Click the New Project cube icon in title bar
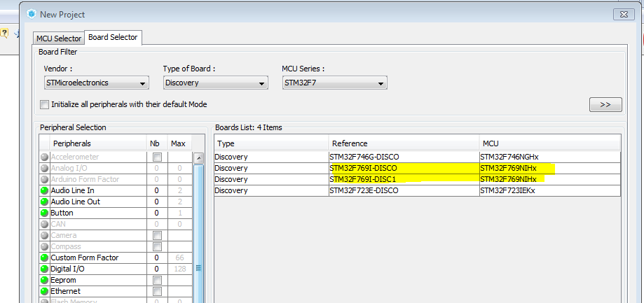The height and width of the screenshot is (303, 644). tap(32, 15)
